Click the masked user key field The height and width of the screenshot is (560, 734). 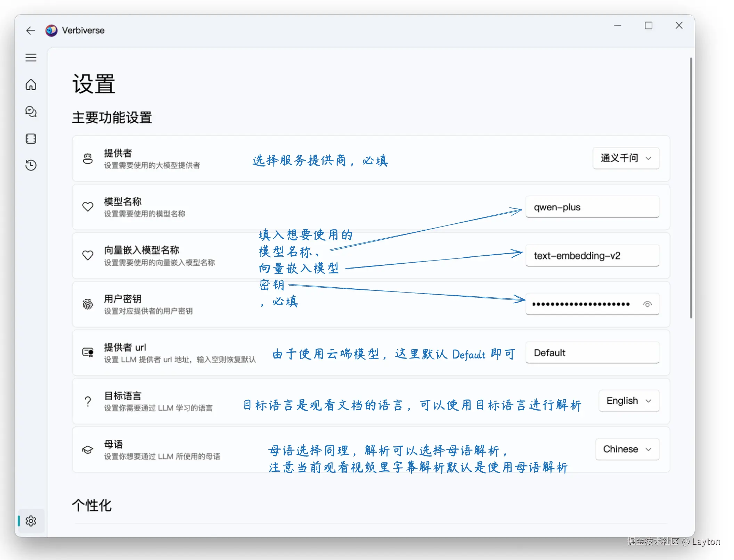point(581,304)
